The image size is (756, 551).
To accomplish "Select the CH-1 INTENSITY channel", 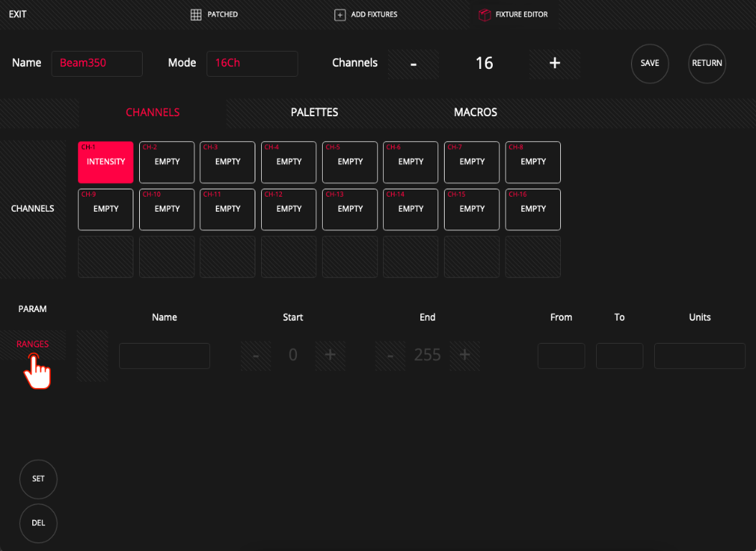I will 105,162.
